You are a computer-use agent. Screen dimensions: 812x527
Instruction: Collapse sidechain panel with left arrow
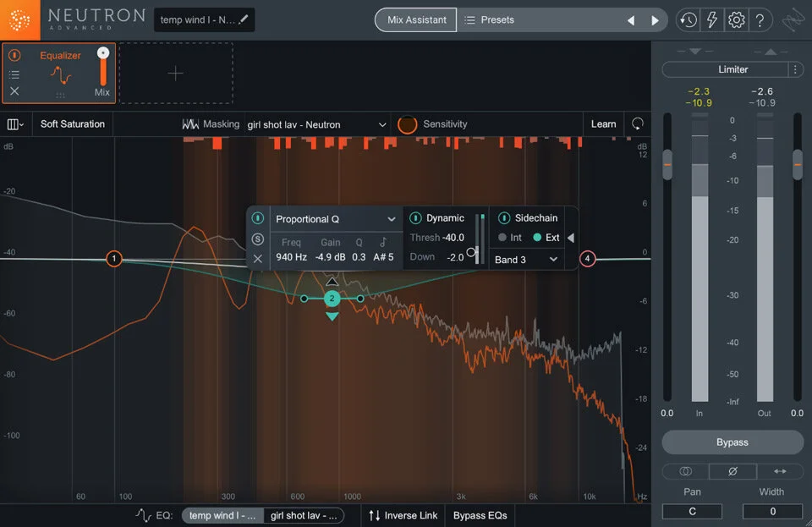point(571,238)
